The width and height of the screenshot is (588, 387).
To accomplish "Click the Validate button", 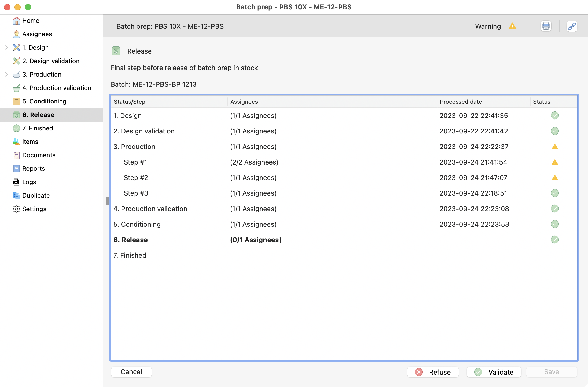I will [x=494, y=372].
